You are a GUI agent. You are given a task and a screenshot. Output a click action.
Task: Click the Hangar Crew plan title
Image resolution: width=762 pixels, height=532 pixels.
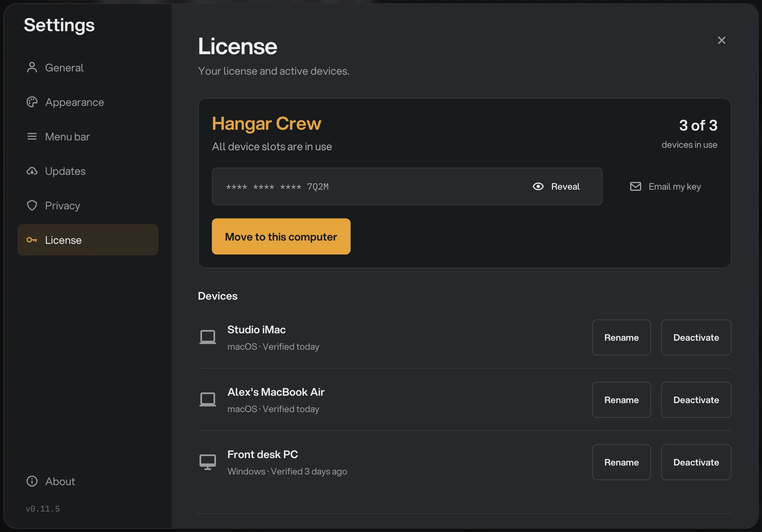266,124
